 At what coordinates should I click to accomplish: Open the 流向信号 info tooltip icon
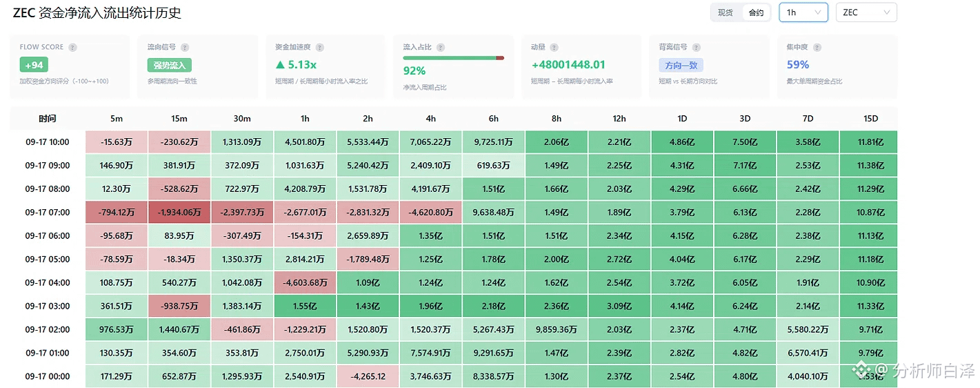[x=185, y=48]
